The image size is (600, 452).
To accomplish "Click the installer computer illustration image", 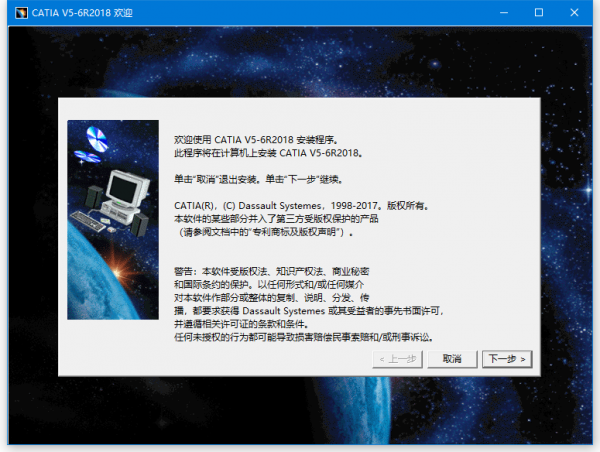I will click(113, 220).
